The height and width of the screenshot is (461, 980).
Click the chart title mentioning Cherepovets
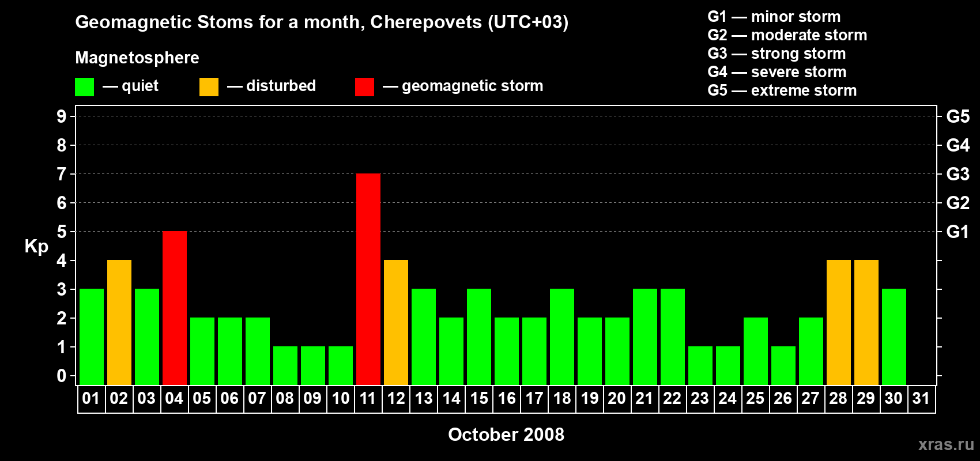[322, 22]
